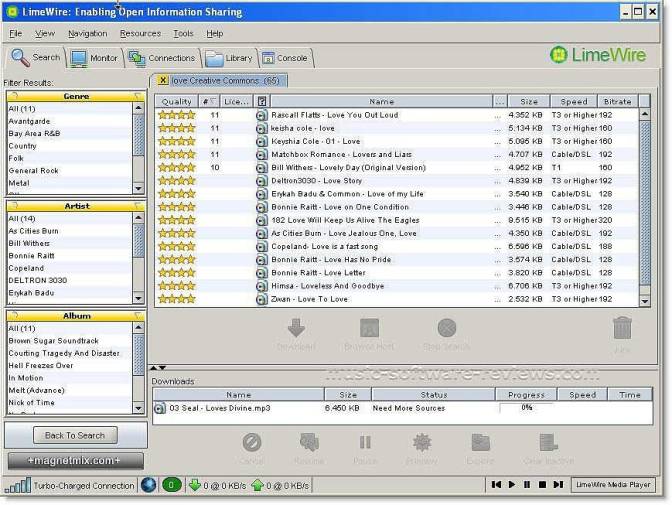Pause the LimeWire media player
672x505 pixels.
[x=527, y=484]
